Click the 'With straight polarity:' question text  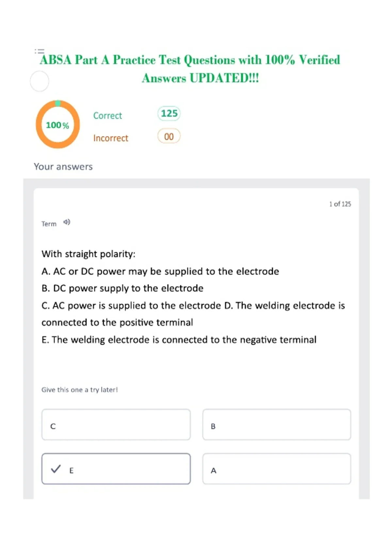(89, 254)
